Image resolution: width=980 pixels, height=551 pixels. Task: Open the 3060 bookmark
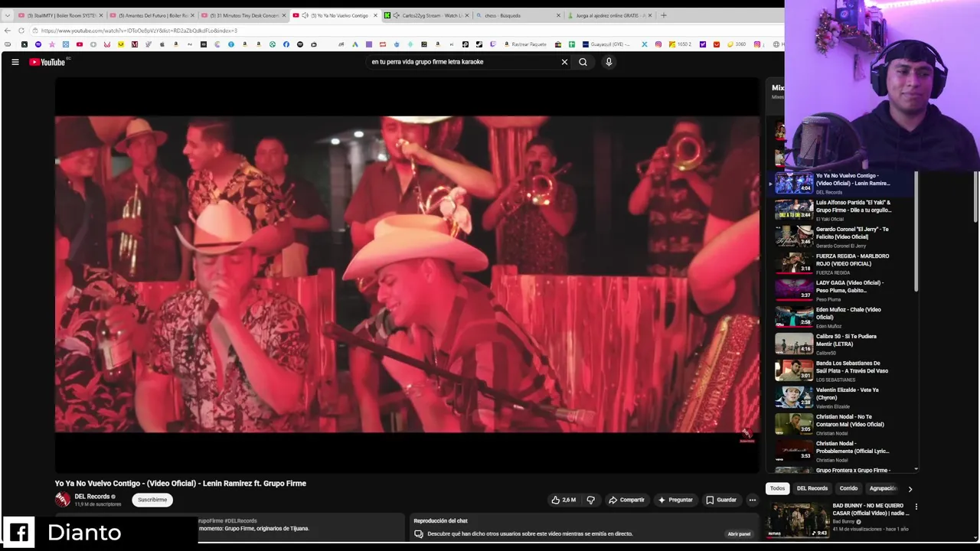(736, 44)
